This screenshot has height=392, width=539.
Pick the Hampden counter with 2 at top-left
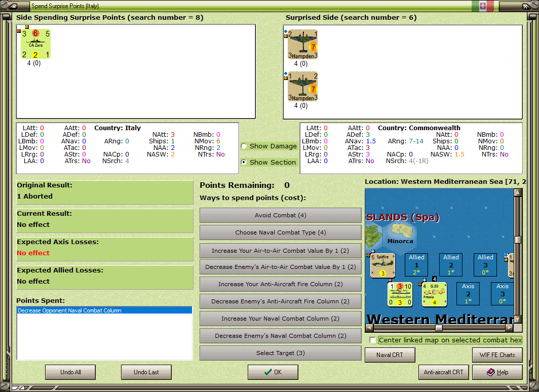pyautogui.click(x=302, y=45)
